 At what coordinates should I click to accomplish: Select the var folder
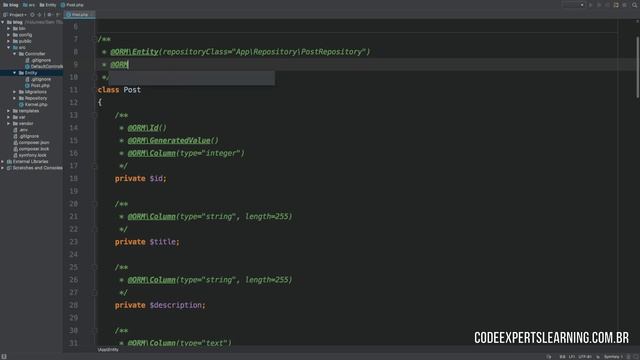(22, 117)
